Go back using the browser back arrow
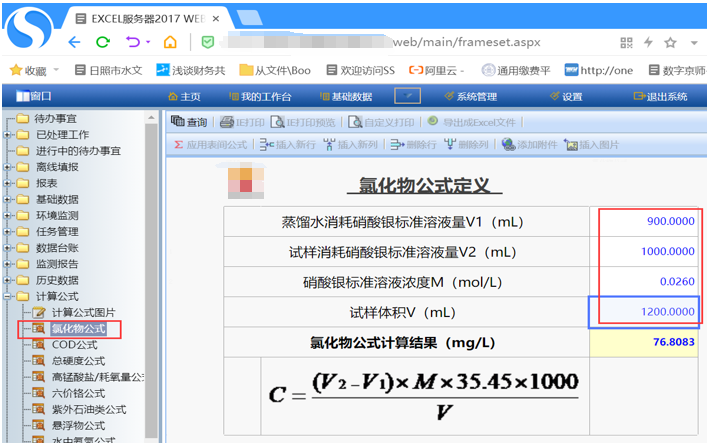 (x=74, y=42)
